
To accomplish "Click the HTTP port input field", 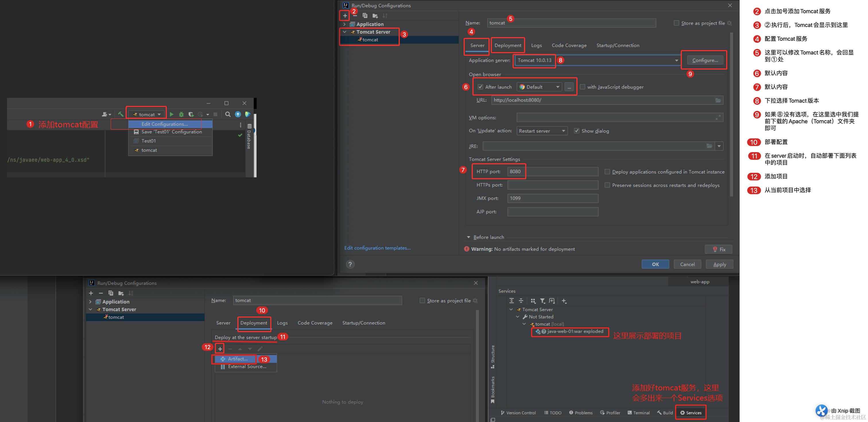I will [x=553, y=172].
